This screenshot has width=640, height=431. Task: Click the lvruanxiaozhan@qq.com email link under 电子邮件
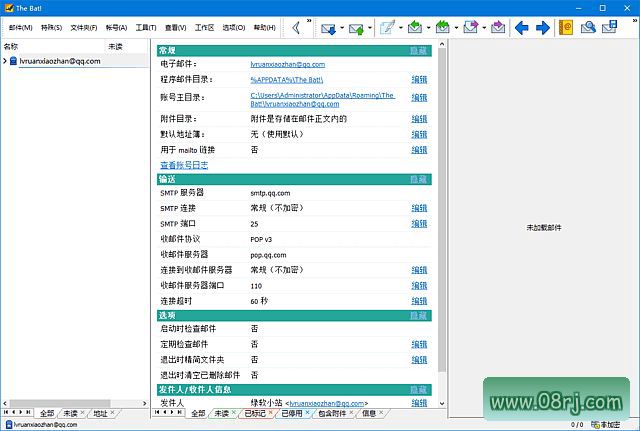point(288,64)
